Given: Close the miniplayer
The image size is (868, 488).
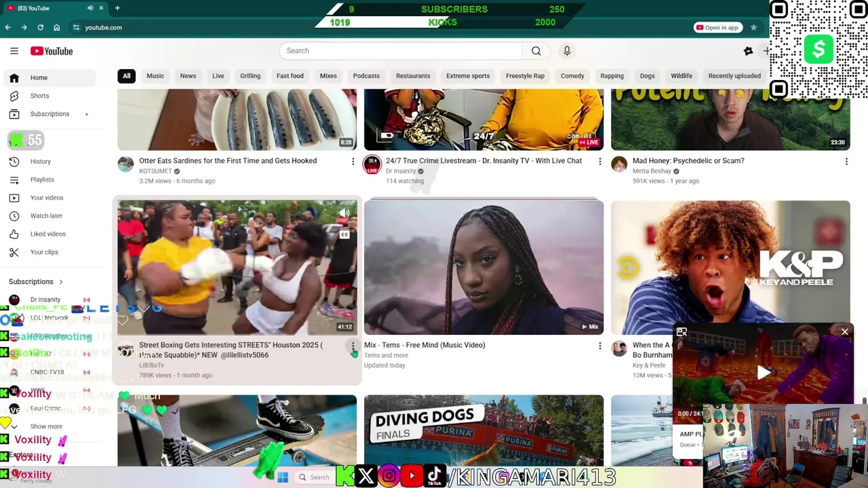Looking at the screenshot, I should tap(844, 332).
